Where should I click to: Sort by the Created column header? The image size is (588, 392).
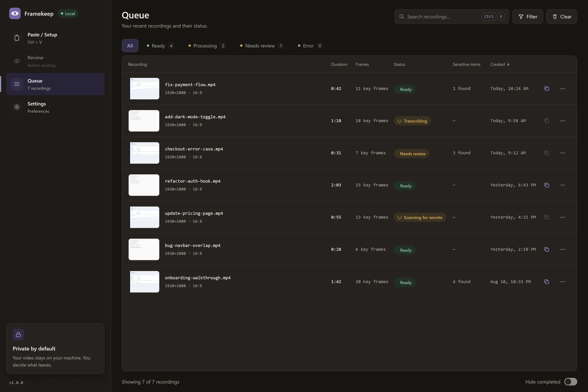point(500,64)
